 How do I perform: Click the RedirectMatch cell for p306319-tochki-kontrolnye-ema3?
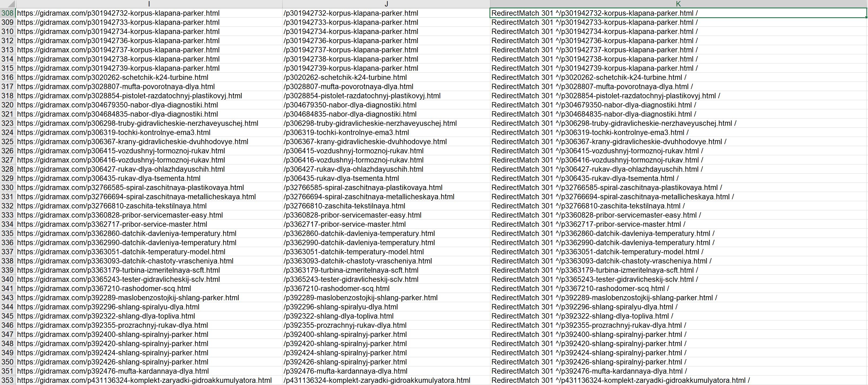pos(590,133)
